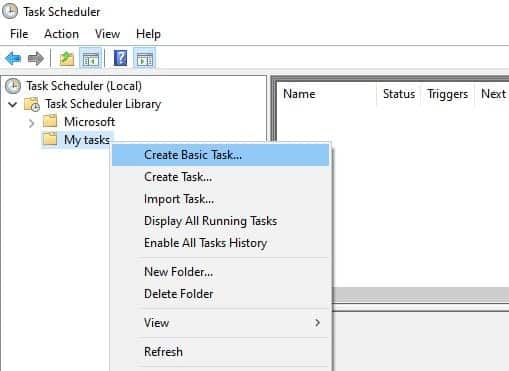The width and height of the screenshot is (509, 371).
Task: Choose Delete Folder from context menu
Action: (x=220, y=294)
